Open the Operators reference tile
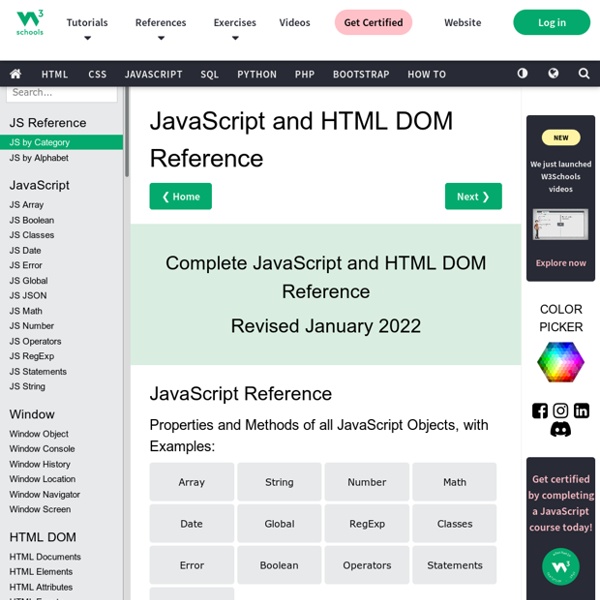This screenshot has height=600, width=600. (x=367, y=565)
